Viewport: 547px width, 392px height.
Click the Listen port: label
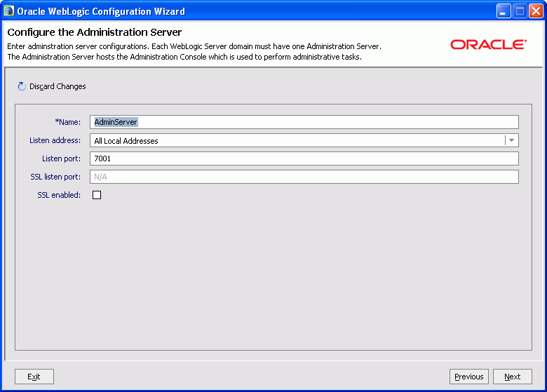[x=62, y=158]
